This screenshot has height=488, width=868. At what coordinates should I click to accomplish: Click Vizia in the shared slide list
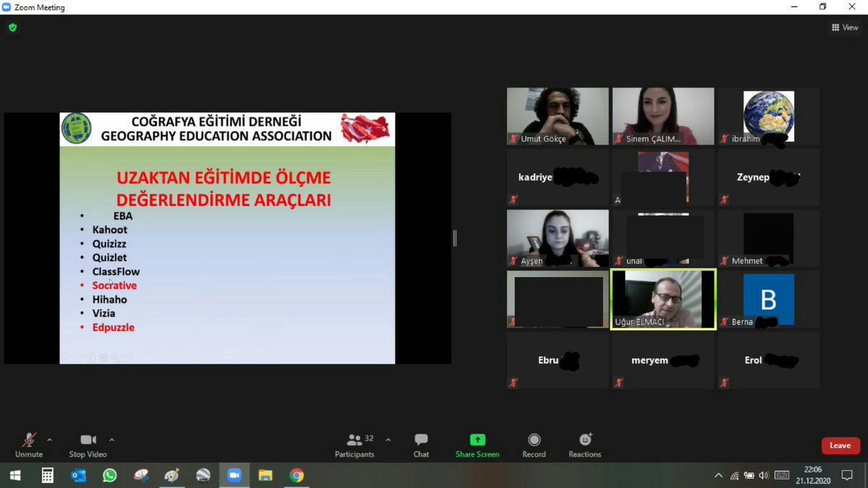(103, 313)
